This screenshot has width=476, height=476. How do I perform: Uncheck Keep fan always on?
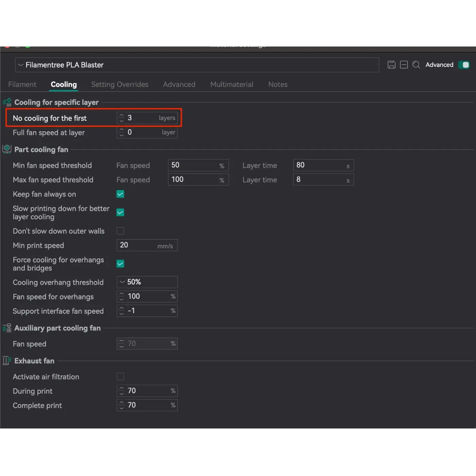(x=120, y=194)
